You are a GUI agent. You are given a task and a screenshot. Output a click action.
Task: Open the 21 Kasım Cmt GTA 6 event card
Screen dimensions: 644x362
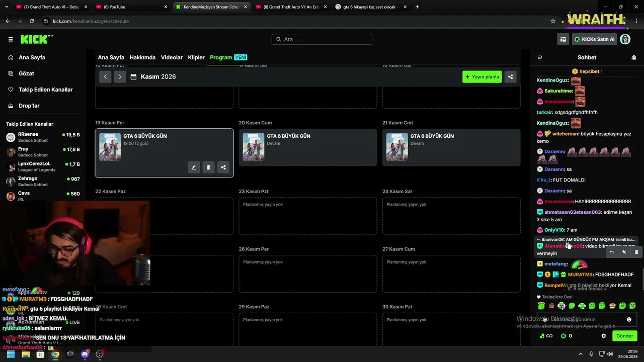coord(451,147)
